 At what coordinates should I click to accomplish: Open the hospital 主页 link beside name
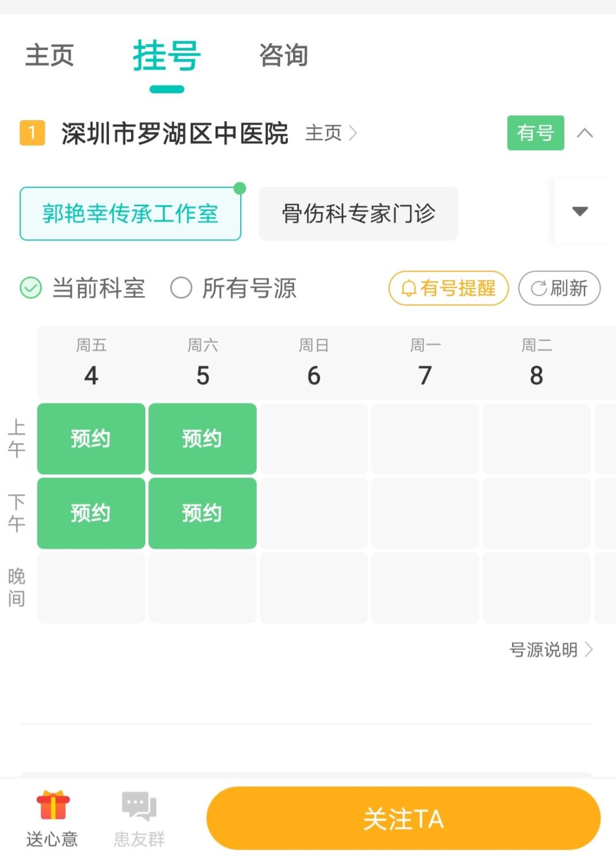pos(330,133)
